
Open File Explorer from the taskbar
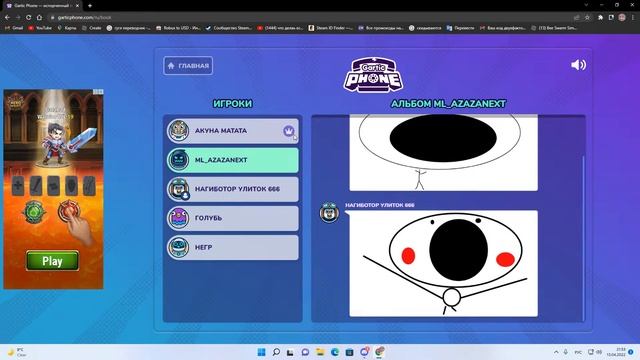pos(320,352)
